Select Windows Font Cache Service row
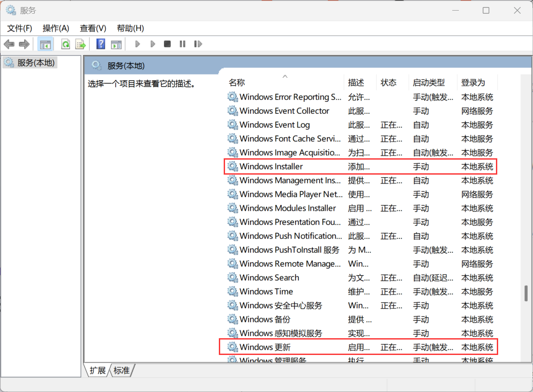 361,139
